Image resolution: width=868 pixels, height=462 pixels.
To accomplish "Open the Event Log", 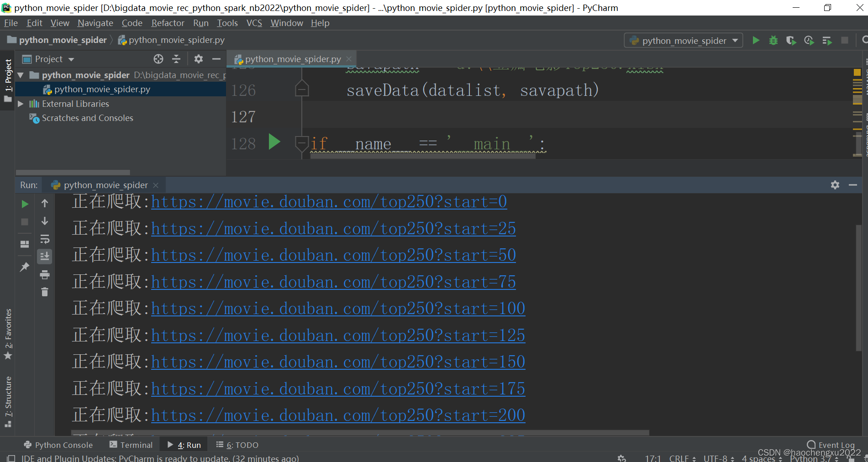I will click(831, 445).
